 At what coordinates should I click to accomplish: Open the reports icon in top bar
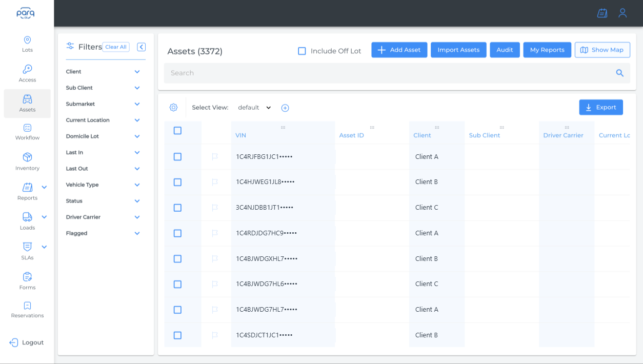[x=602, y=13]
